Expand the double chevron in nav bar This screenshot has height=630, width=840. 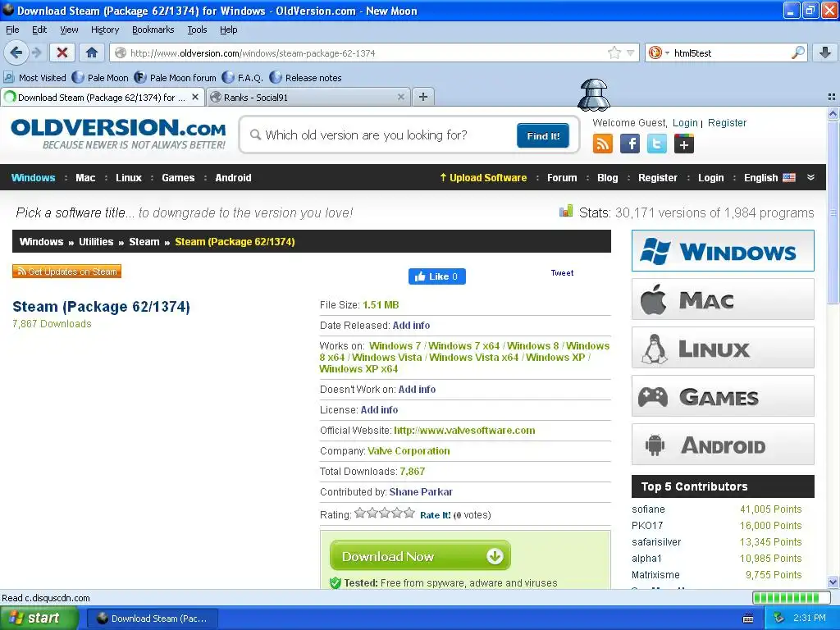coord(810,177)
